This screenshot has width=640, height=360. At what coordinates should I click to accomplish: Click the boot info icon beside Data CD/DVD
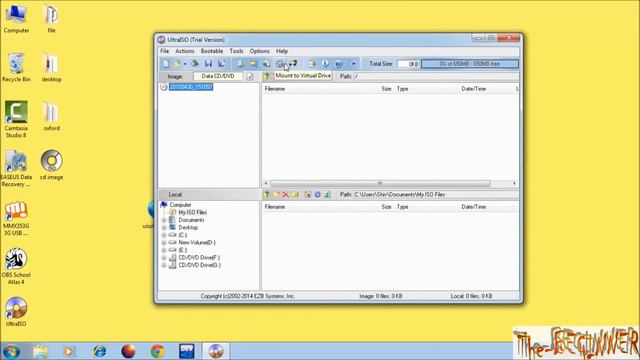(250, 76)
